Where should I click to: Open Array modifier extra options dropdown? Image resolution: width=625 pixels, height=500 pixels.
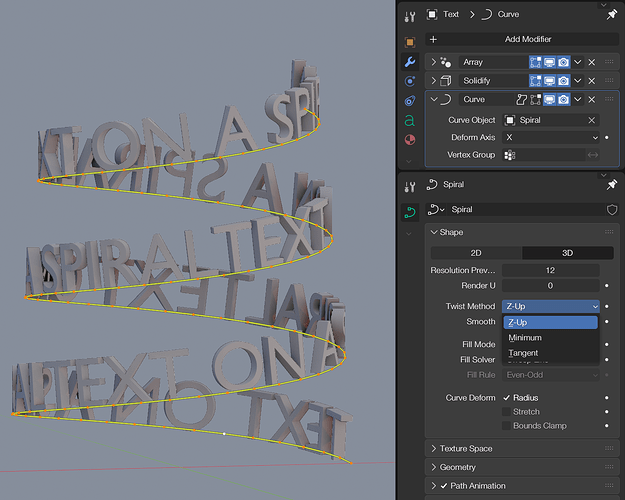[578, 62]
